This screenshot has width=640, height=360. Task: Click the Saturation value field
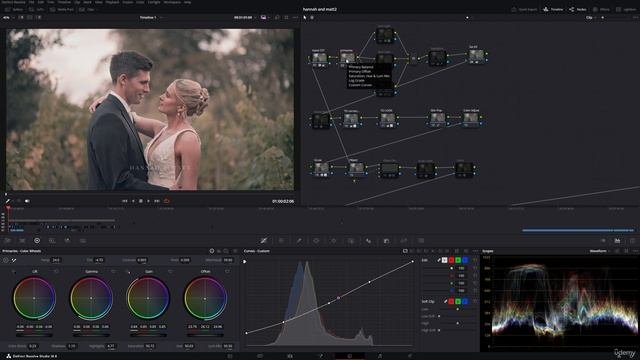150,346
